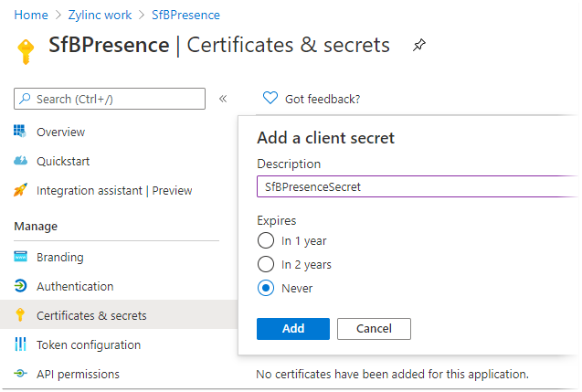The height and width of the screenshot is (392, 582).
Task: Click the Authentication arrow icon
Action: tap(20, 286)
